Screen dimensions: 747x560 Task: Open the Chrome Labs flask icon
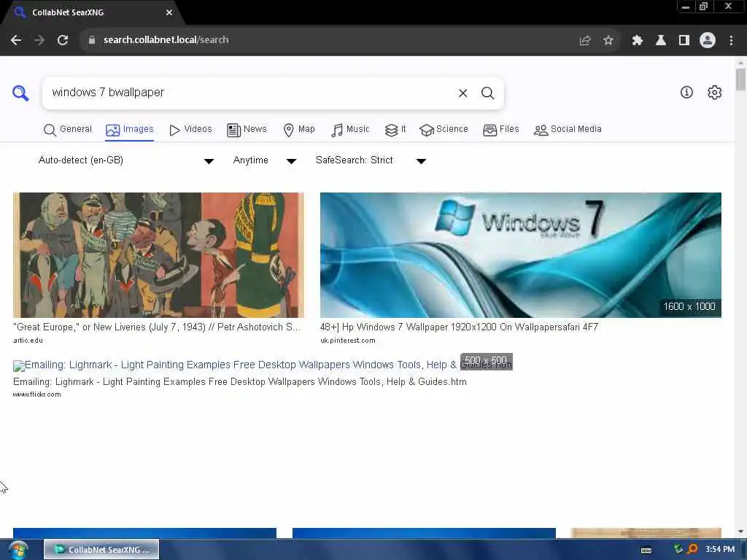[660, 41]
